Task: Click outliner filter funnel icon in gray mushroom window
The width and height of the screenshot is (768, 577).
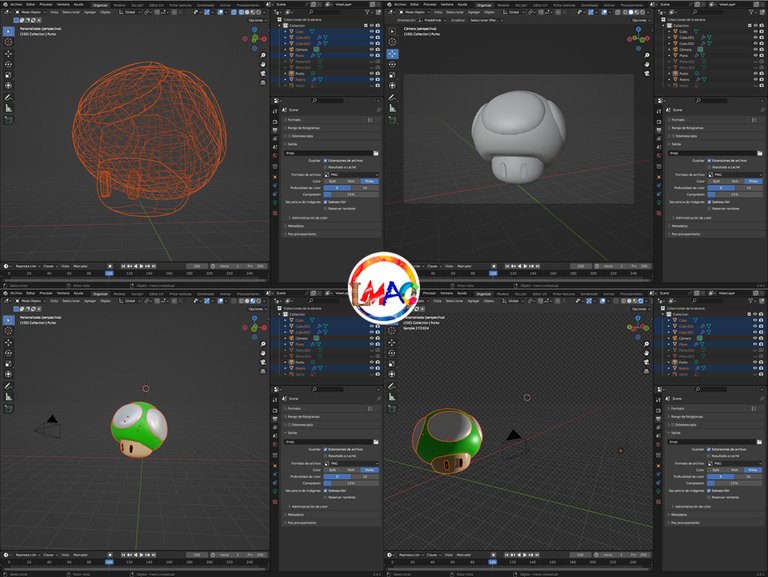Action: point(751,12)
